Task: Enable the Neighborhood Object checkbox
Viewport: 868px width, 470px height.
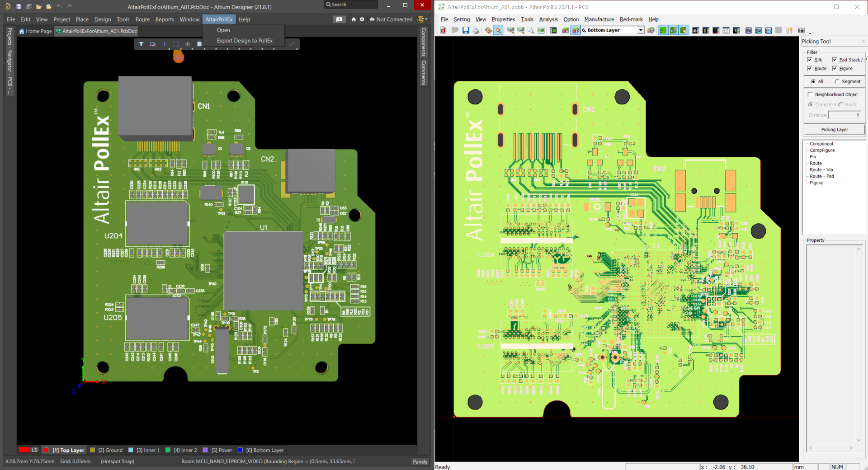Action: pyautogui.click(x=810, y=94)
